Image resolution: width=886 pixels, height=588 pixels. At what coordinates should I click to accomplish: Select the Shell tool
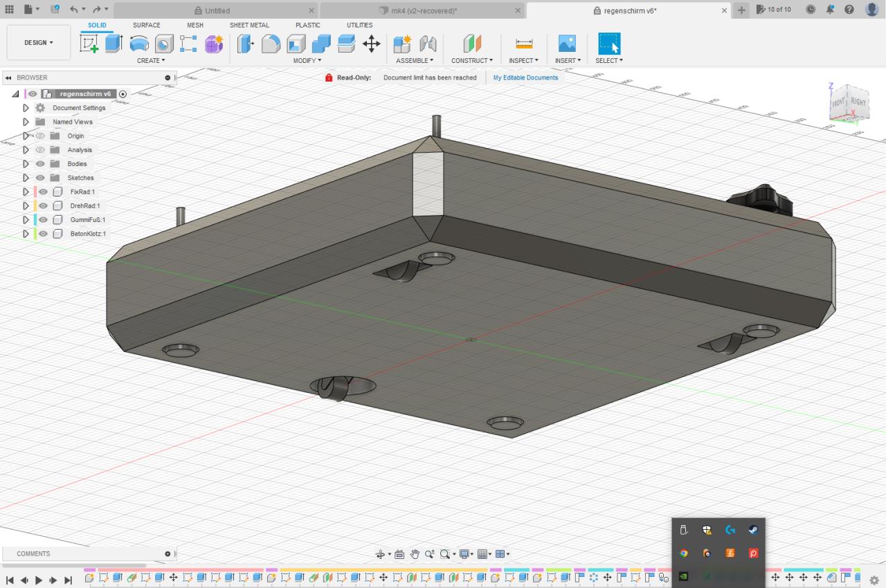296,44
